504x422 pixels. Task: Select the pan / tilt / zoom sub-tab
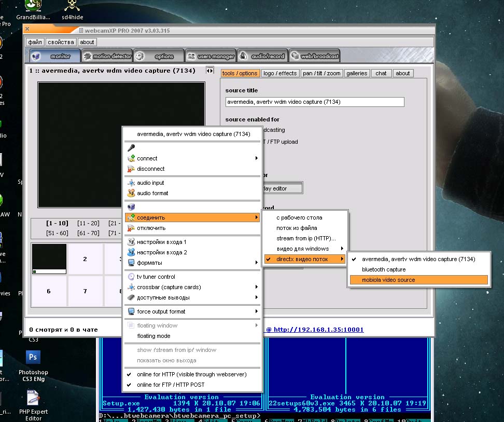pyautogui.click(x=321, y=73)
